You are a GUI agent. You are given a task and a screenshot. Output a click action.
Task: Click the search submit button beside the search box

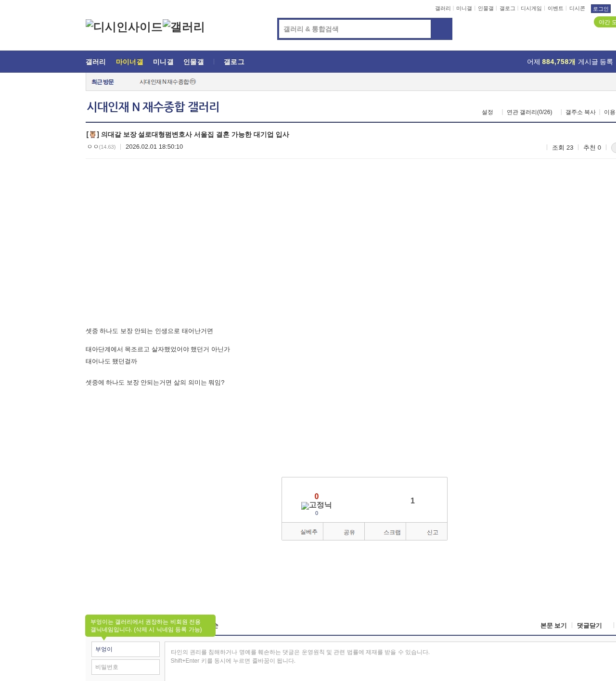click(441, 29)
